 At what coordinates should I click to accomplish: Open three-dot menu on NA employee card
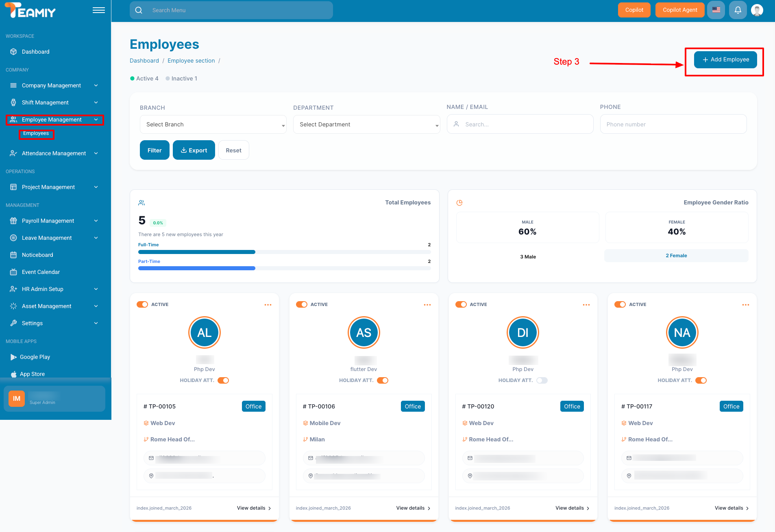pos(745,305)
